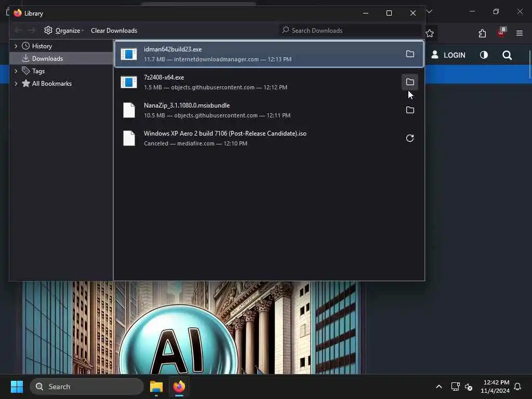Show NanaZip msixbundle in its folder

(x=410, y=110)
